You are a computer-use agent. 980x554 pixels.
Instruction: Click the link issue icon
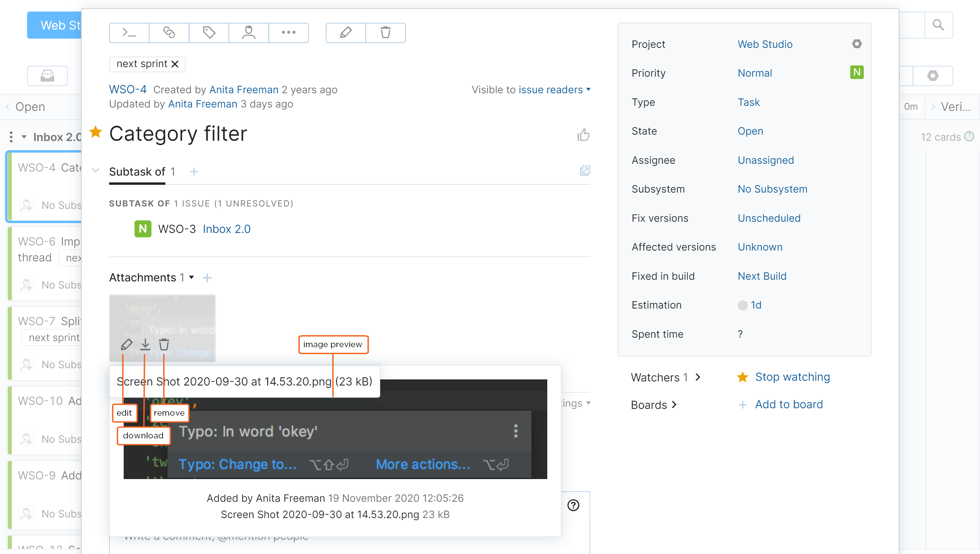coord(169,33)
